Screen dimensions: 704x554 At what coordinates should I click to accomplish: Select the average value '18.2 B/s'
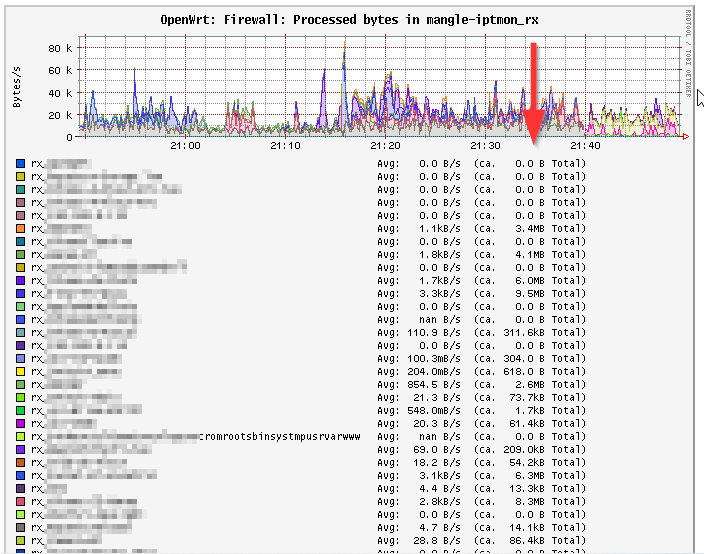[x=437, y=463]
